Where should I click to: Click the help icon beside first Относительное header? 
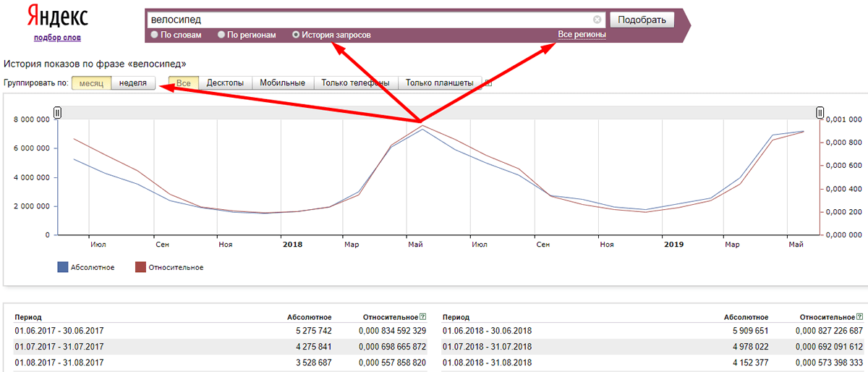point(422,317)
